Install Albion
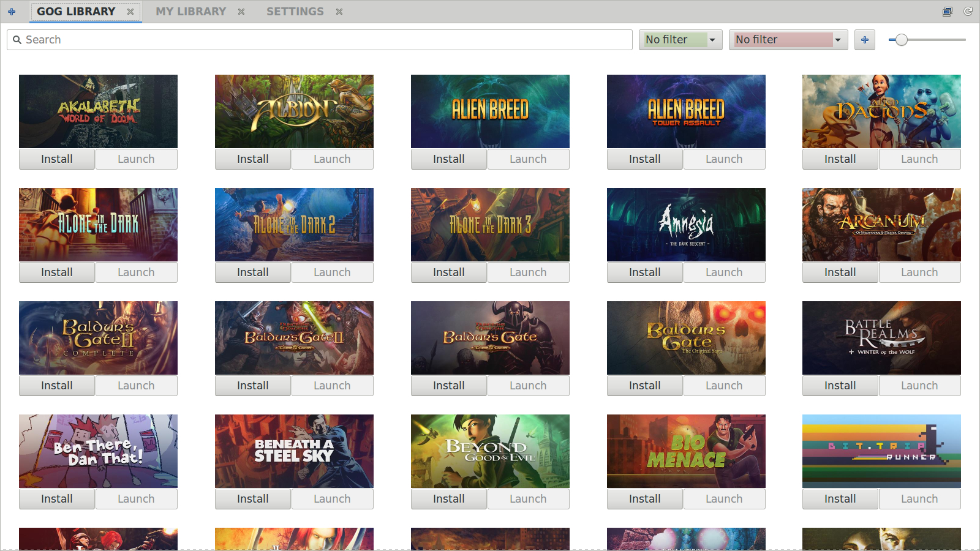Viewport: 980px width, 551px height. point(253,159)
